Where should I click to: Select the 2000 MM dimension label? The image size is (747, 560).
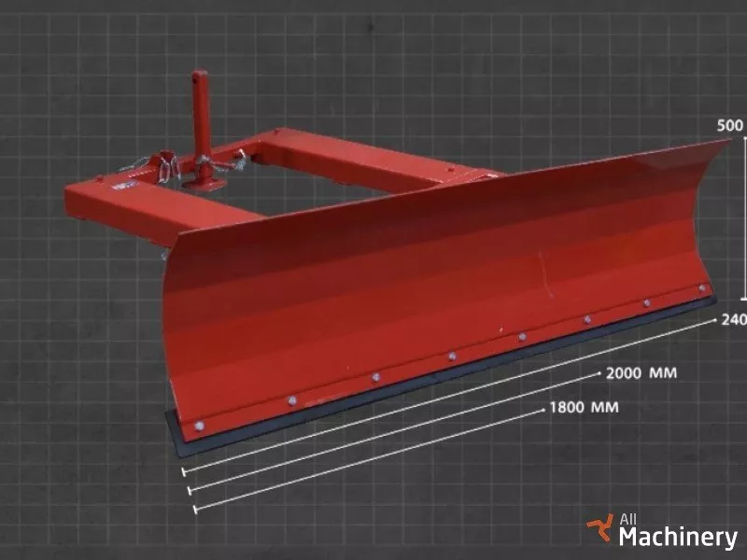(641, 373)
